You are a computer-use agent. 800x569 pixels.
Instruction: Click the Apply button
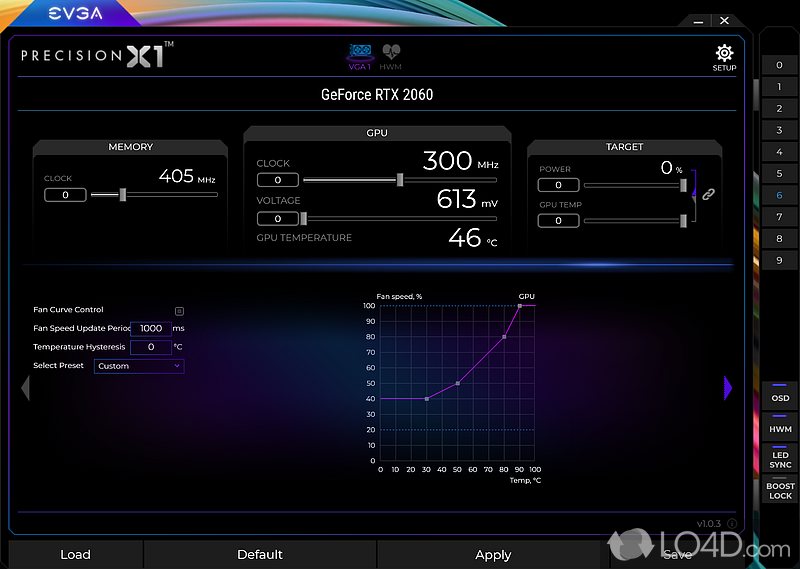coord(493,555)
